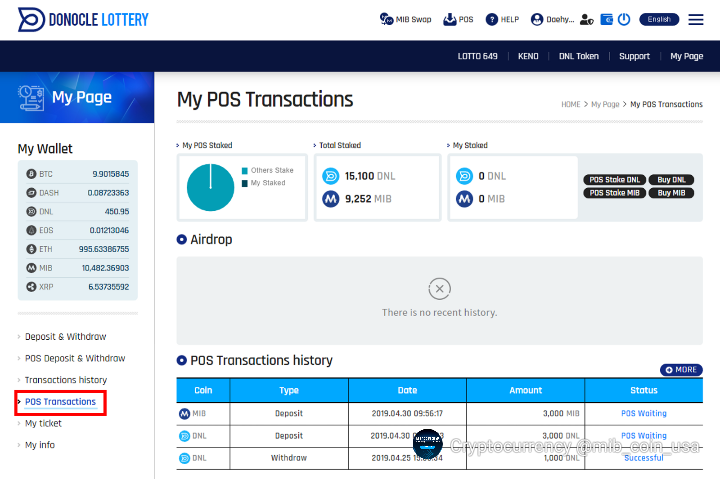Viewport: 720px width, 479px height.
Task: Select DNL Token in navigation bar
Action: click(578, 56)
